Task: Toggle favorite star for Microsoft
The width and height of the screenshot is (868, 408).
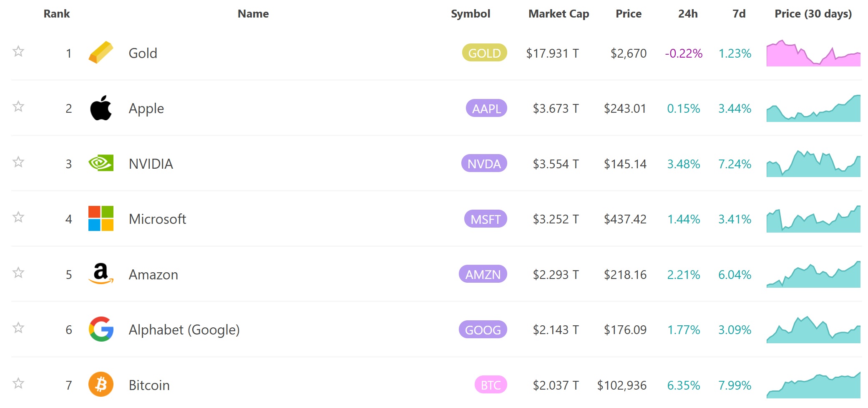Action: (x=18, y=217)
